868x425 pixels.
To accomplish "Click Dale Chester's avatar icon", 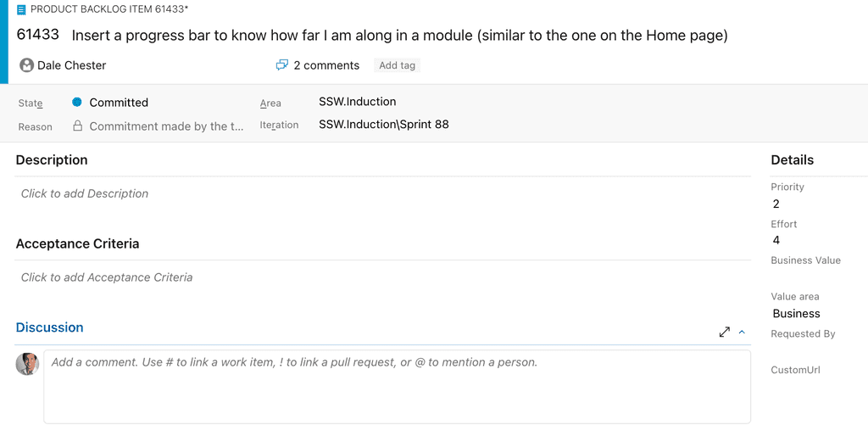I will [x=26, y=65].
